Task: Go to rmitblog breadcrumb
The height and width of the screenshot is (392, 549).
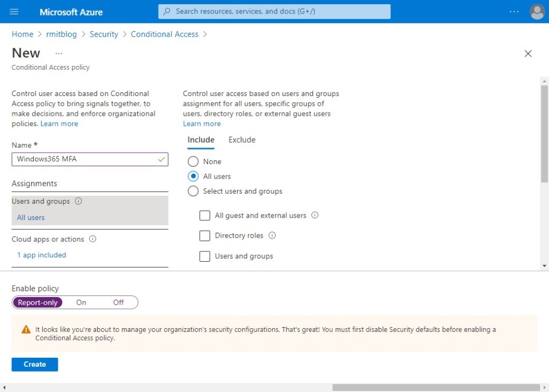Action: 61,34
